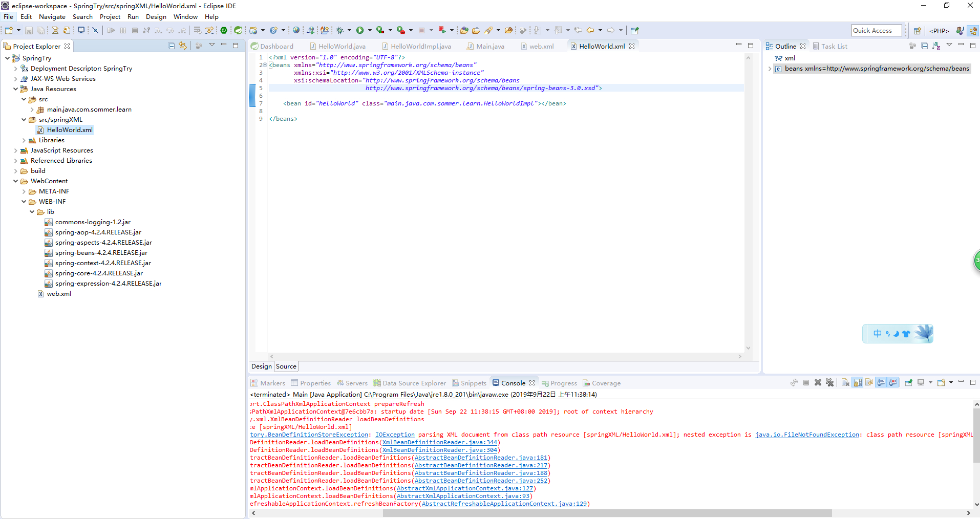The height and width of the screenshot is (519, 980).
Task: Collapse All in Project Explorer
Action: pos(172,46)
